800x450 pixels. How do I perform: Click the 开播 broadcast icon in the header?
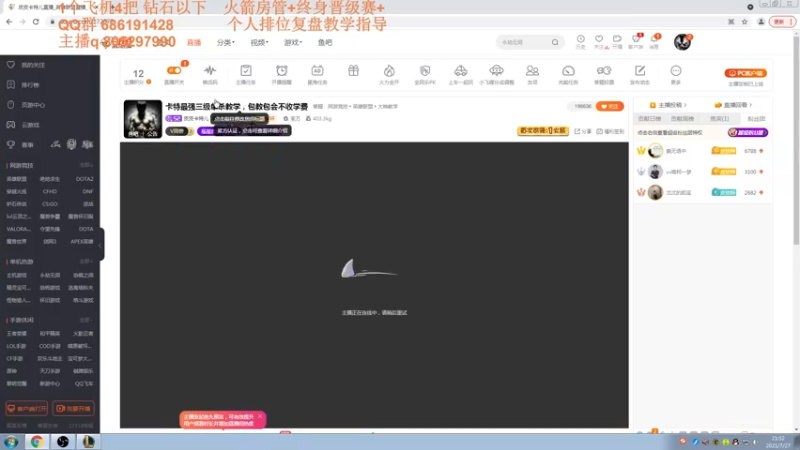pyautogui.click(x=617, y=41)
